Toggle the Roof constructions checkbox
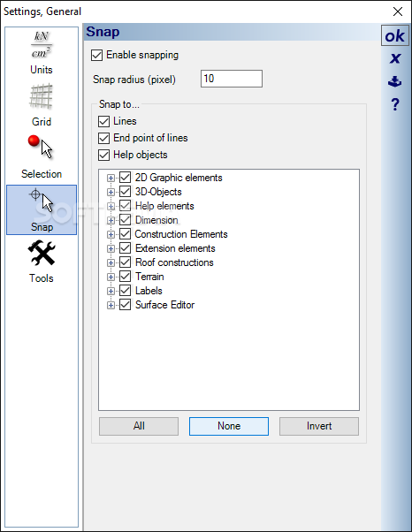Screen dimensions: 412x532 click(x=126, y=262)
